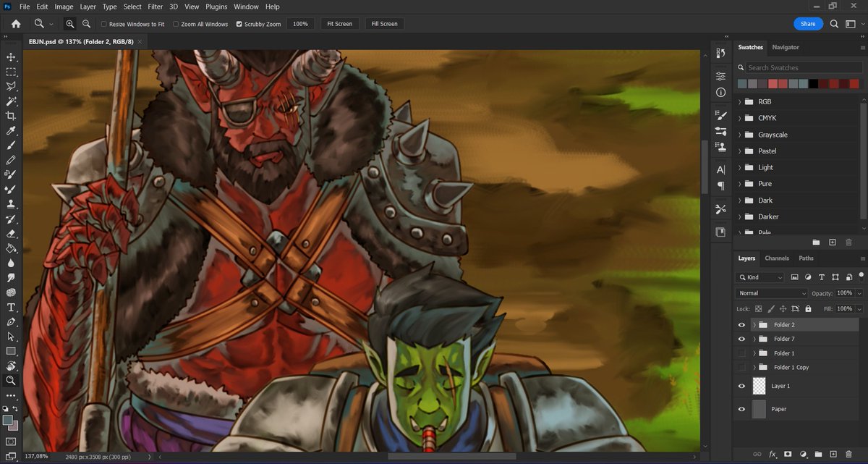
Task: Open the Character panel icon
Action: pyautogui.click(x=720, y=170)
